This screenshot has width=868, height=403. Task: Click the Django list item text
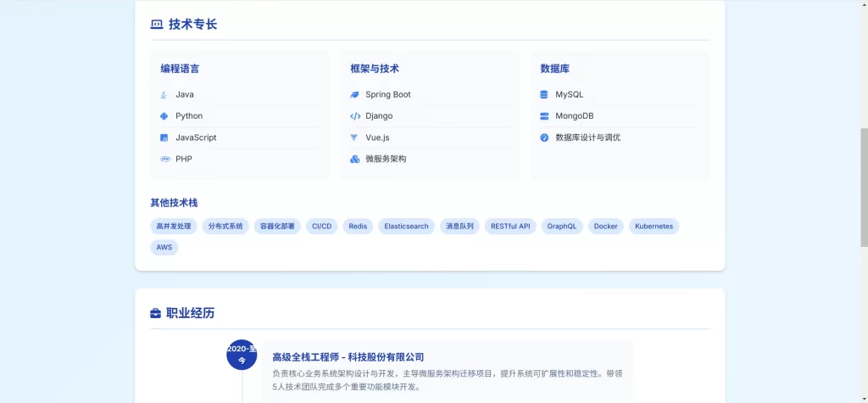[x=379, y=116]
